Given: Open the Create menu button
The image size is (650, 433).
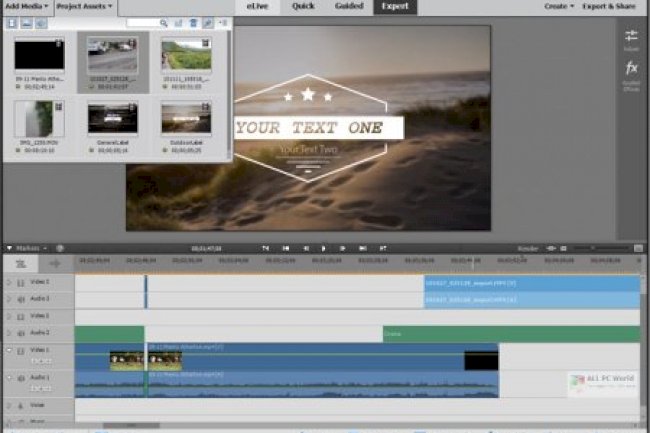Looking at the screenshot, I should click(x=559, y=6).
